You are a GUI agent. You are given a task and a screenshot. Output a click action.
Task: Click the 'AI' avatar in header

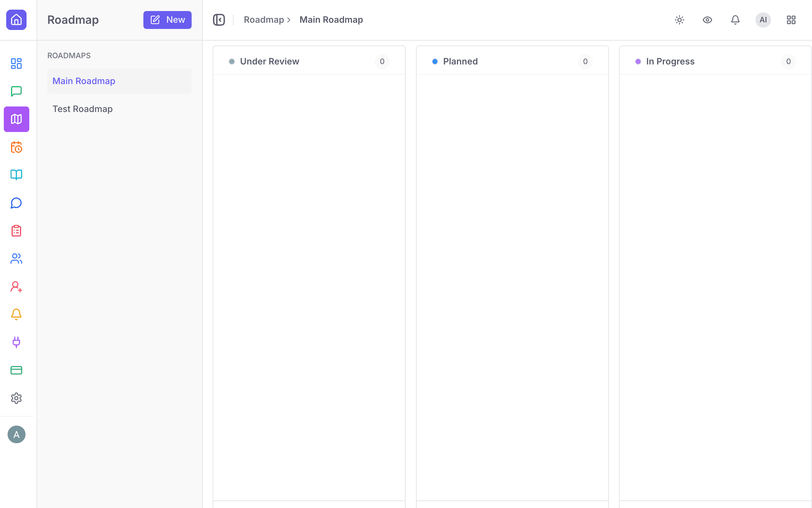pos(763,20)
